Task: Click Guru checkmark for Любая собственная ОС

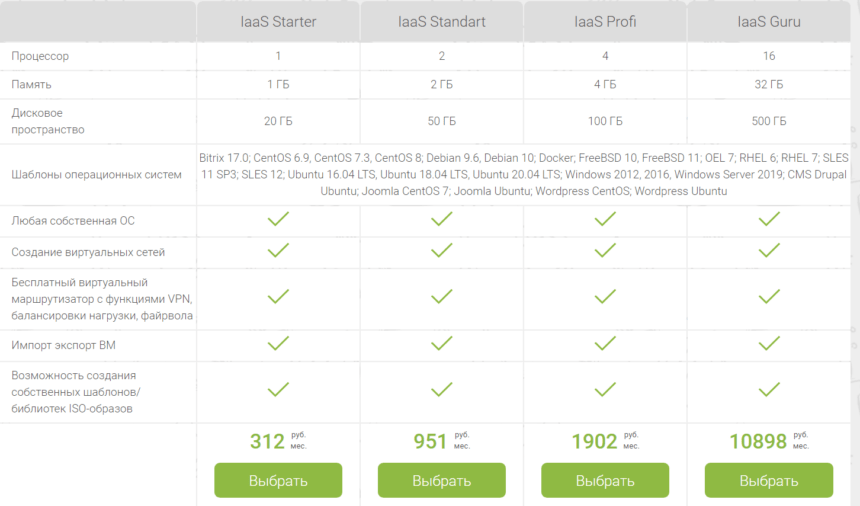Action: [x=769, y=219]
